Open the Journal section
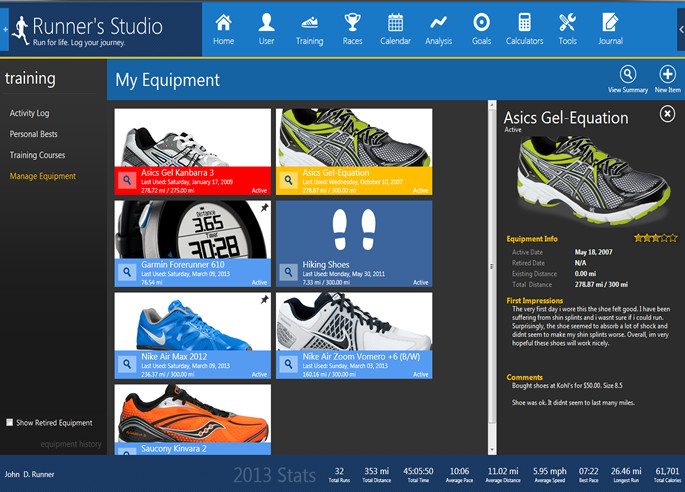 [x=610, y=29]
